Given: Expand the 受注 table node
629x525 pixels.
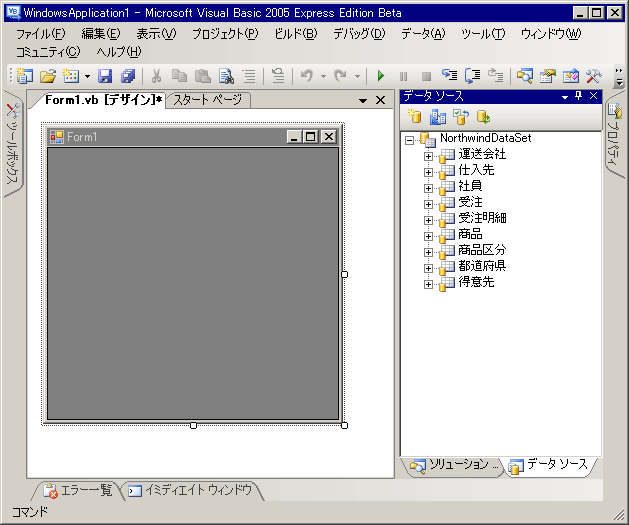Looking at the screenshot, I should 428,205.
